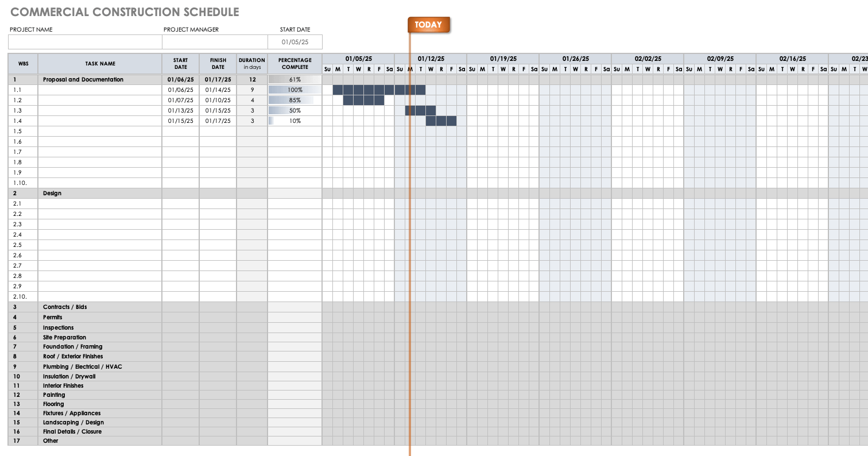Click finish date 01/17/25 of task 1.4
Viewport: 868px width, 456px height.
tap(218, 121)
